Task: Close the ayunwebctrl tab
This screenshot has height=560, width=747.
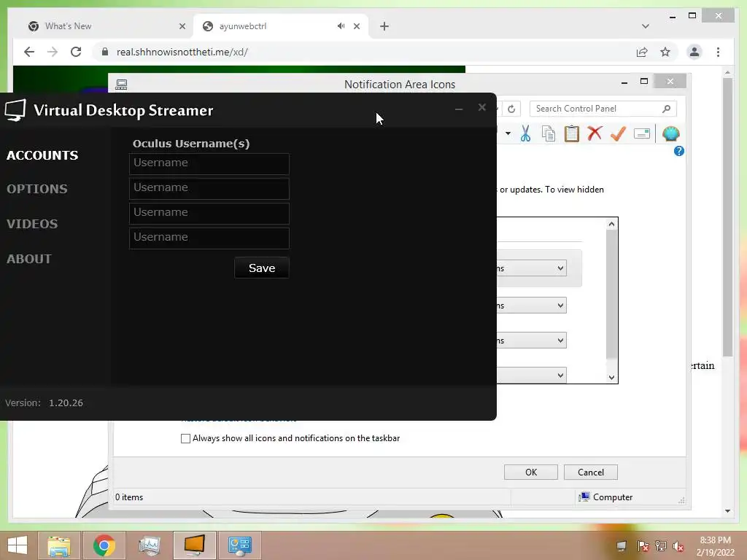Action: pos(356,26)
